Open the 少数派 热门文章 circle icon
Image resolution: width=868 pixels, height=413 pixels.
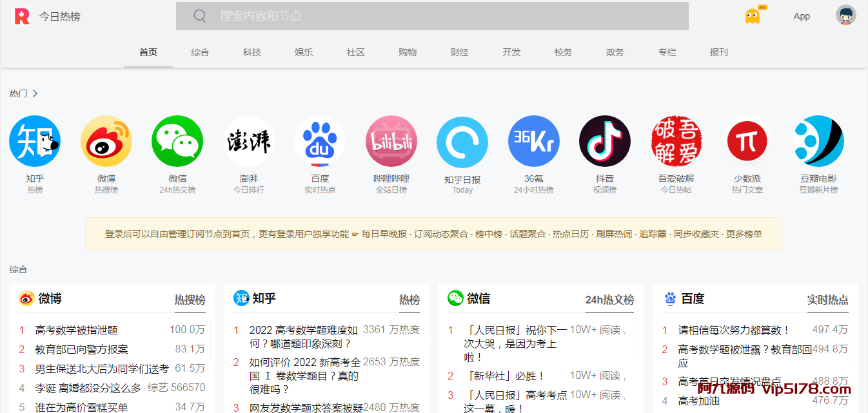[747, 141]
